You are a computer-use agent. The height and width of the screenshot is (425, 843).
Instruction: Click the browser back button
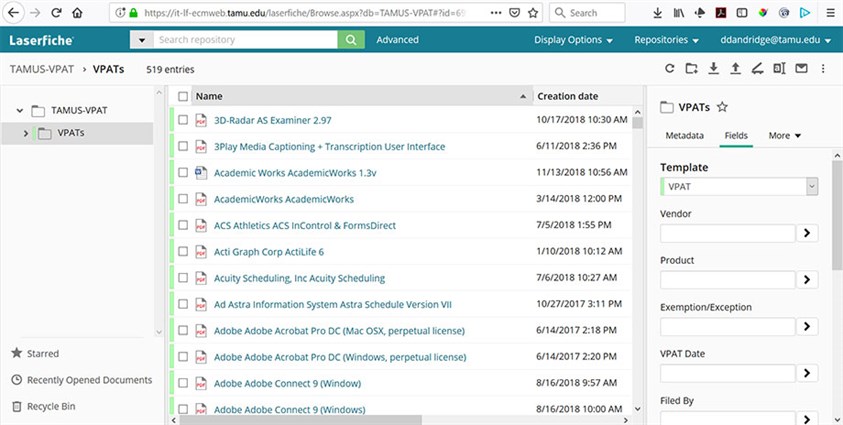[x=13, y=13]
